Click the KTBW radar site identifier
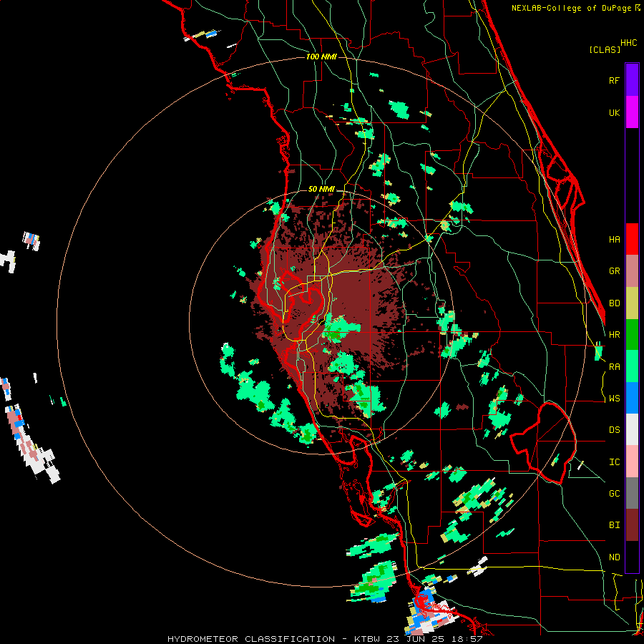The width and height of the screenshot is (644, 644). click(x=368, y=639)
